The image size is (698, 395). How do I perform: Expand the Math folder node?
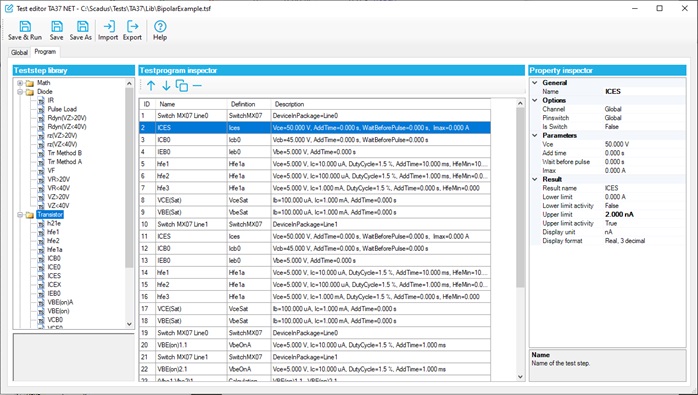[20, 83]
